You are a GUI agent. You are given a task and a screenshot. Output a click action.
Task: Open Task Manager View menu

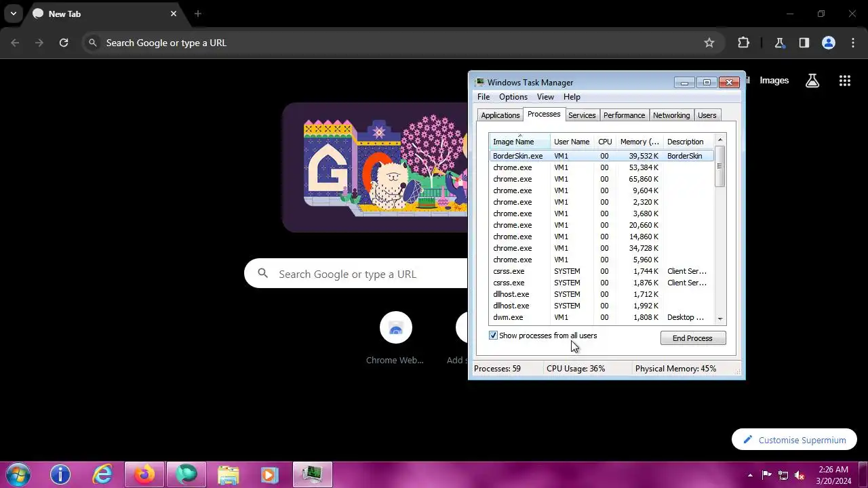click(x=545, y=97)
